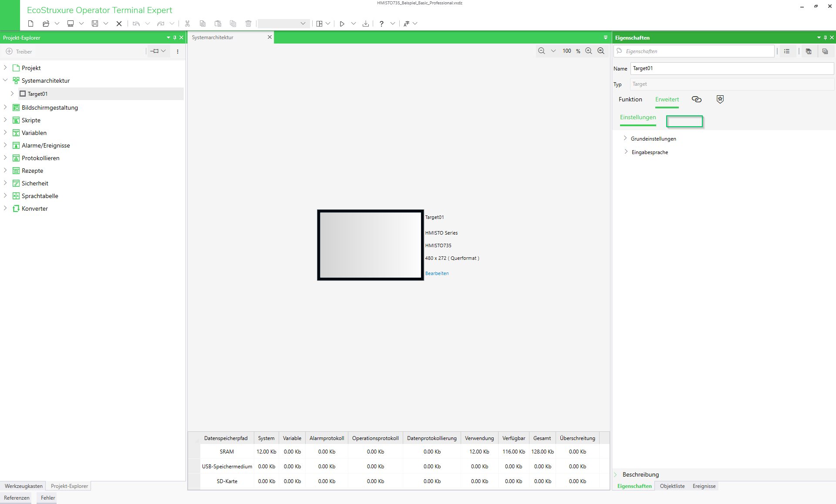
Task: Click the fit-to-window magnifier icon
Action: click(601, 51)
